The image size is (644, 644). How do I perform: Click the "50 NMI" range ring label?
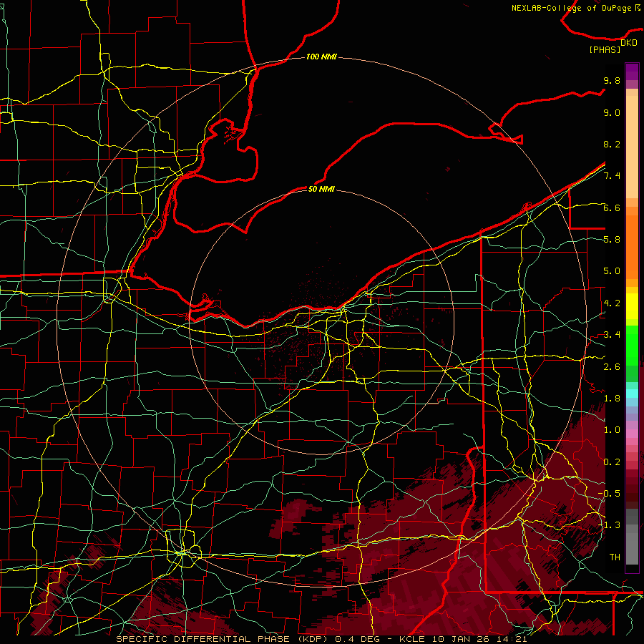click(x=321, y=189)
